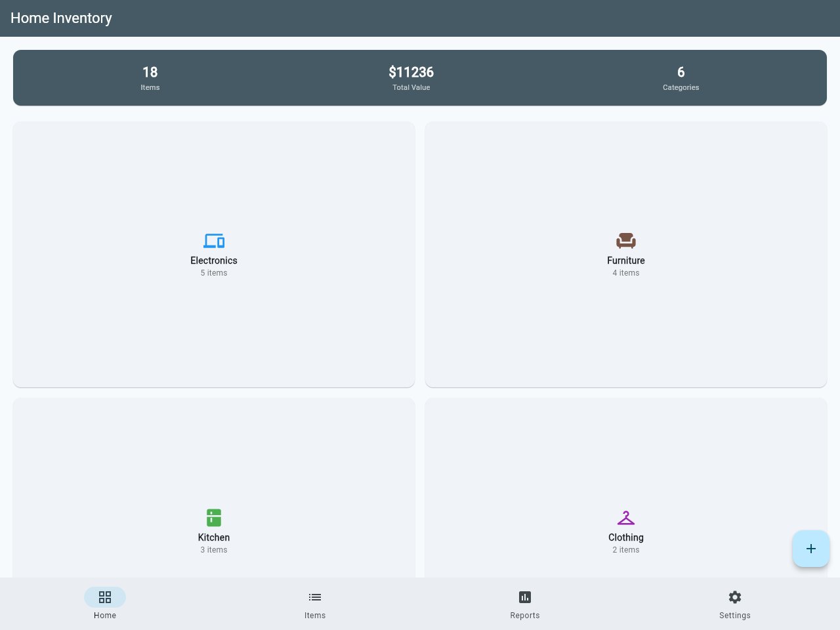This screenshot has height=630, width=840.
Task: Click the total items count "18"
Action: 150,72
